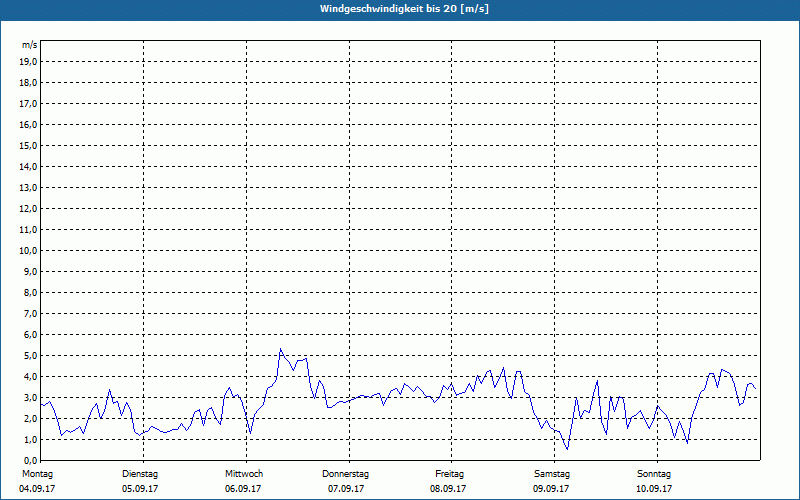This screenshot has width=800, height=500.
Task: Click the m/s unit label
Action: point(30,45)
